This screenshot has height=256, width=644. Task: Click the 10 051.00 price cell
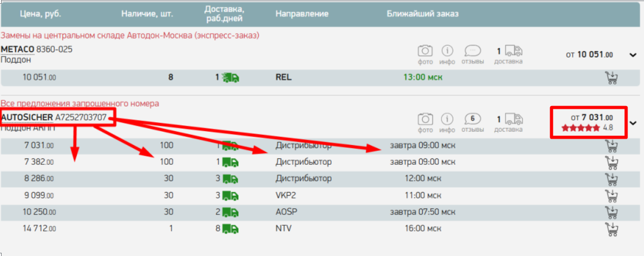tap(39, 77)
